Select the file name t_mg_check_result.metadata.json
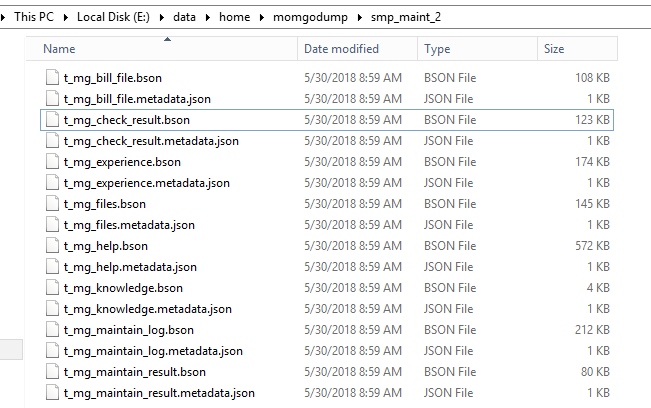The width and height of the screenshot is (651, 408). 151,141
